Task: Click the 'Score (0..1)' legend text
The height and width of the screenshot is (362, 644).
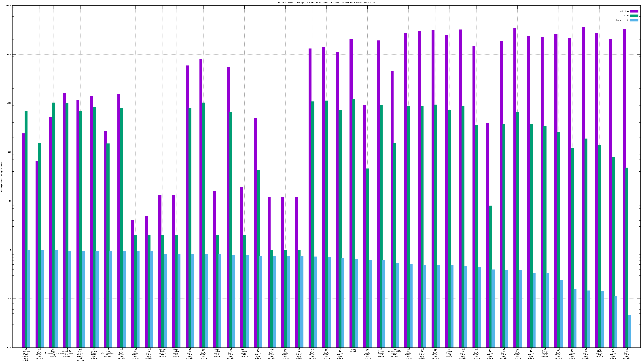Action: tap(622, 20)
